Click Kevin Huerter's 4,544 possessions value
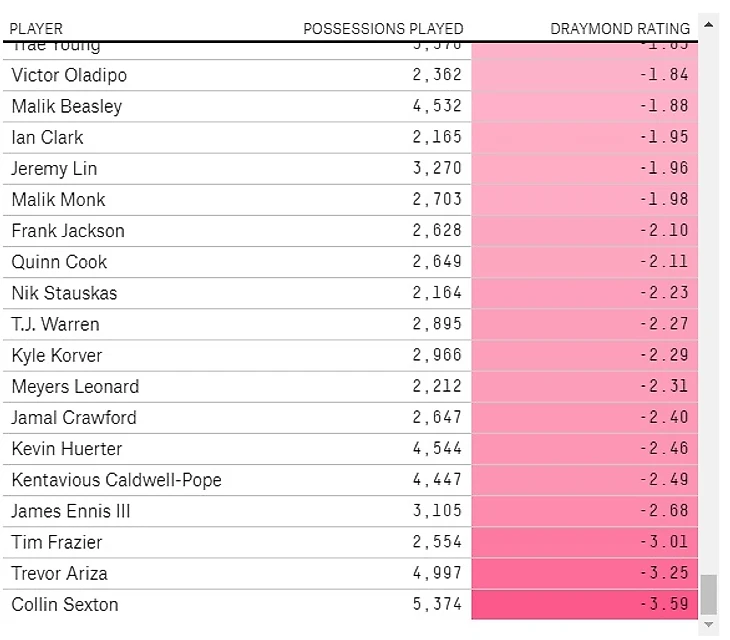This screenshot has height=640, width=730. [437, 449]
